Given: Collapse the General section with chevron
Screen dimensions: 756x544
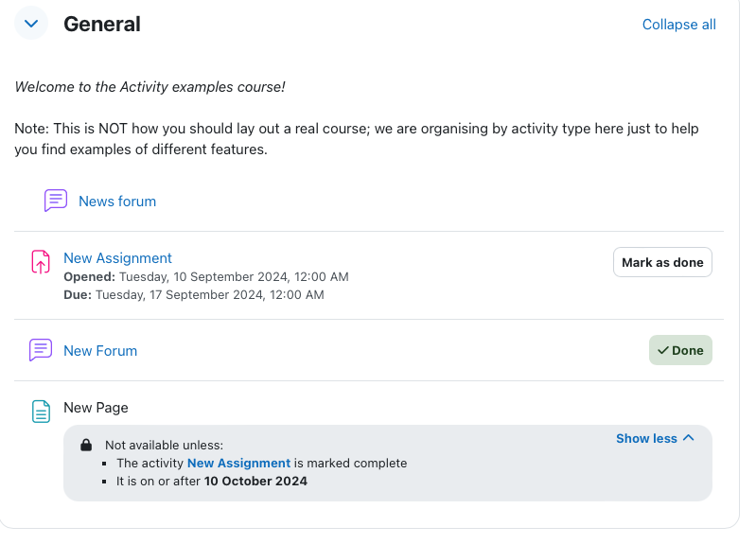Looking at the screenshot, I should pyautogui.click(x=31, y=23).
